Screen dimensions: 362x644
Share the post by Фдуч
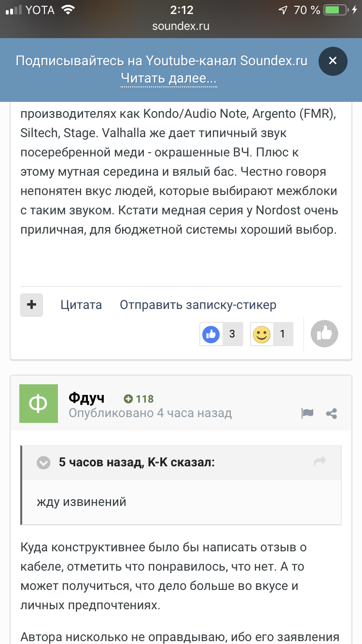pos(332,413)
